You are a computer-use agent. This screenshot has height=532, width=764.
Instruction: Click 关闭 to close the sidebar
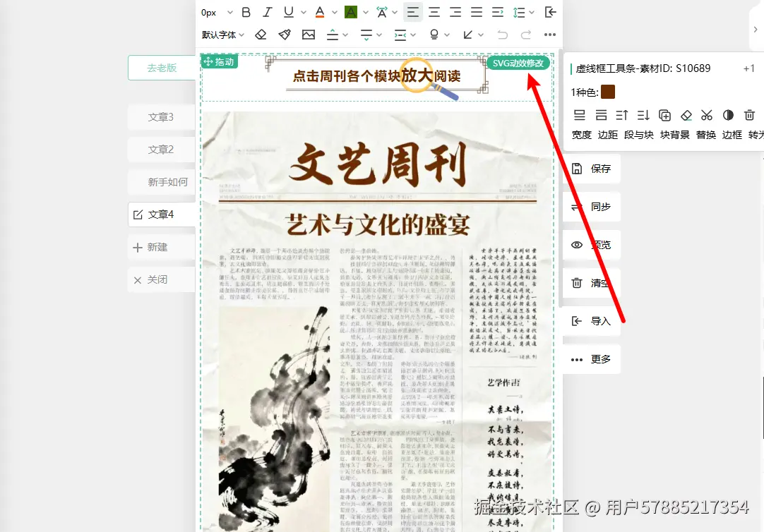(161, 280)
